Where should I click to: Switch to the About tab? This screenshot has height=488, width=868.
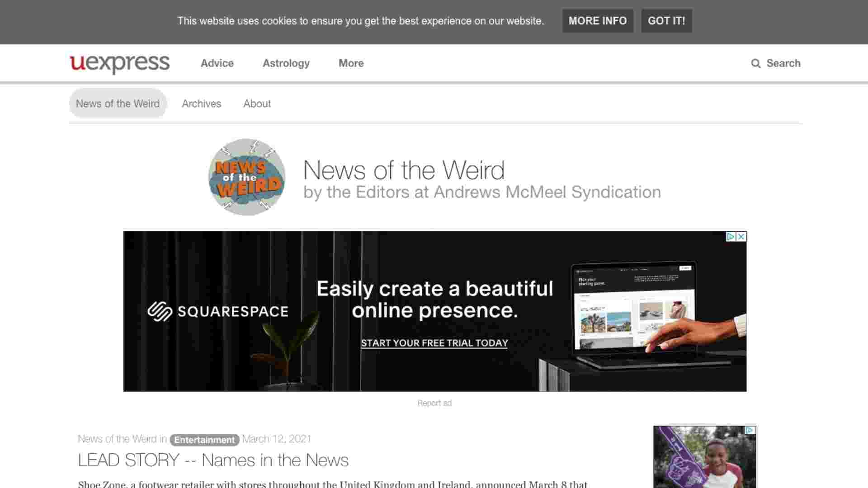[256, 103]
